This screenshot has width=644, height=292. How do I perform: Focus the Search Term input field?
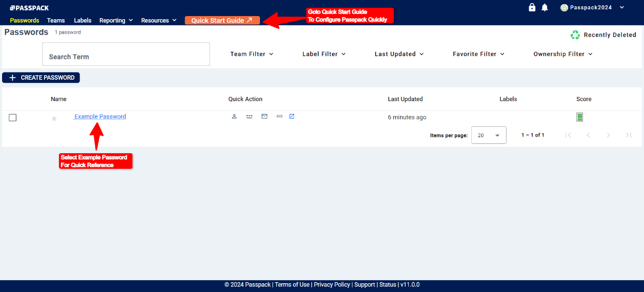(x=126, y=54)
